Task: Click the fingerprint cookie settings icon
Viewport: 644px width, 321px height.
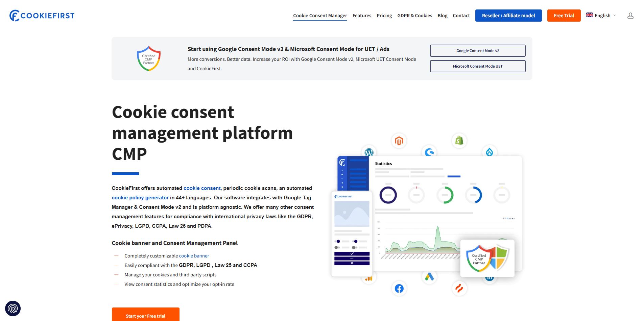Action: 13,308
